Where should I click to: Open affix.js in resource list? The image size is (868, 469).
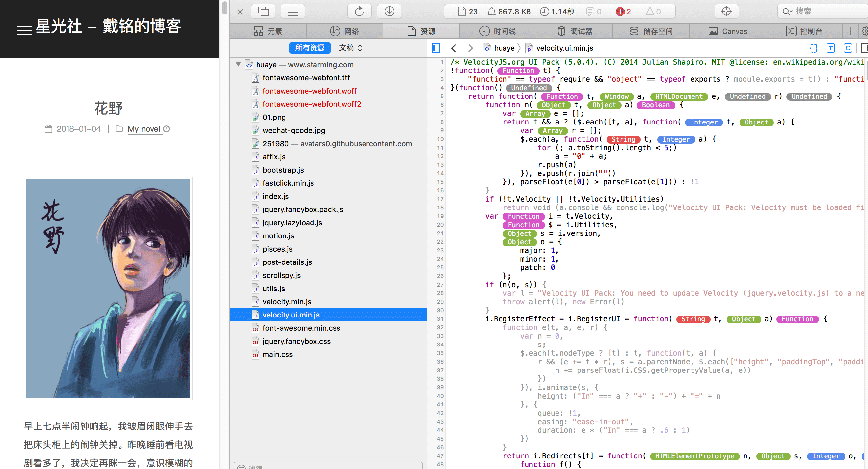tap(329, 157)
